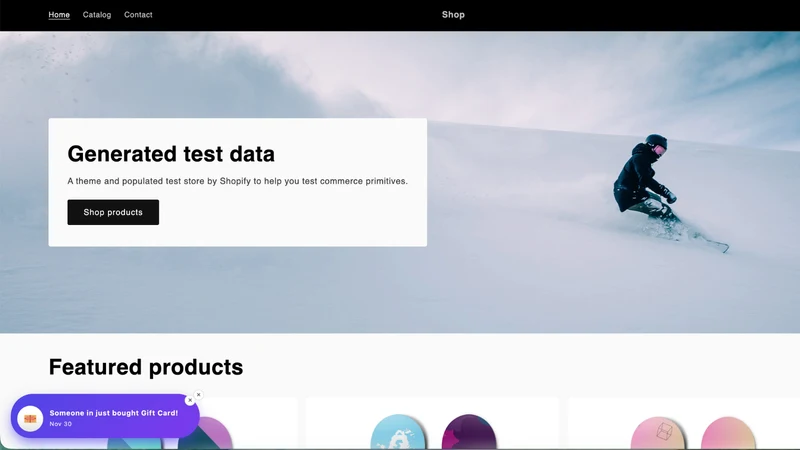This screenshot has width=800, height=450.
Task: Close the purple notification with its corner X
Action: [190, 401]
